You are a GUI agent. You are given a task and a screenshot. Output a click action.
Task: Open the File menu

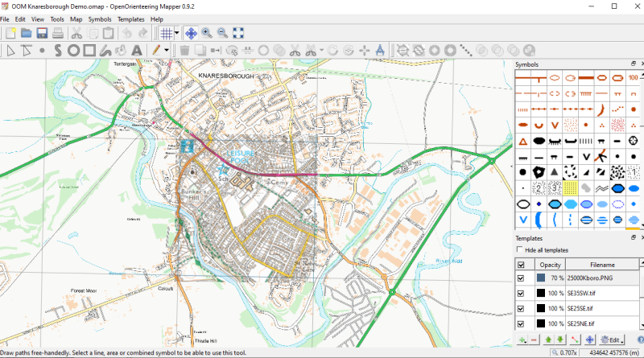[x=5, y=19]
